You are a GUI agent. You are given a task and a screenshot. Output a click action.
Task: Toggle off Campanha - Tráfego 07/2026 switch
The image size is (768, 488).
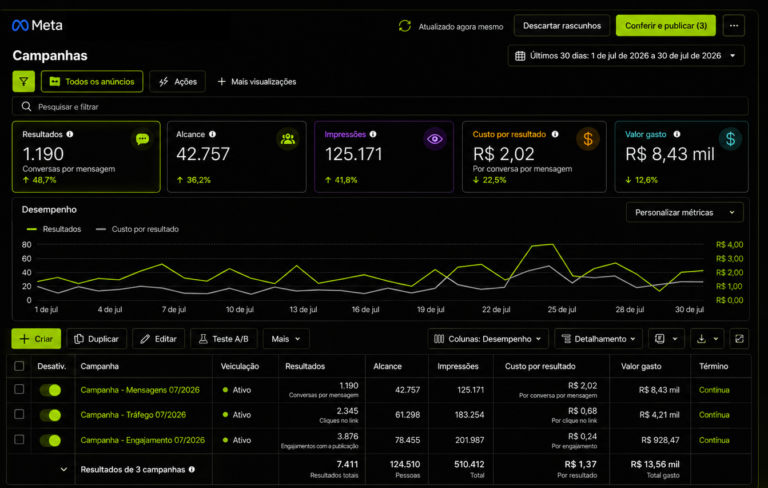click(x=50, y=415)
